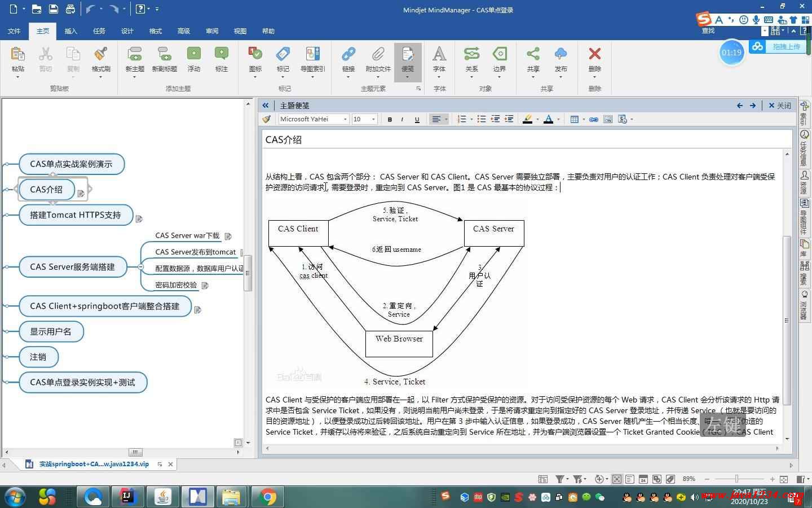Open Chrome from the Windows taskbar

268,497
